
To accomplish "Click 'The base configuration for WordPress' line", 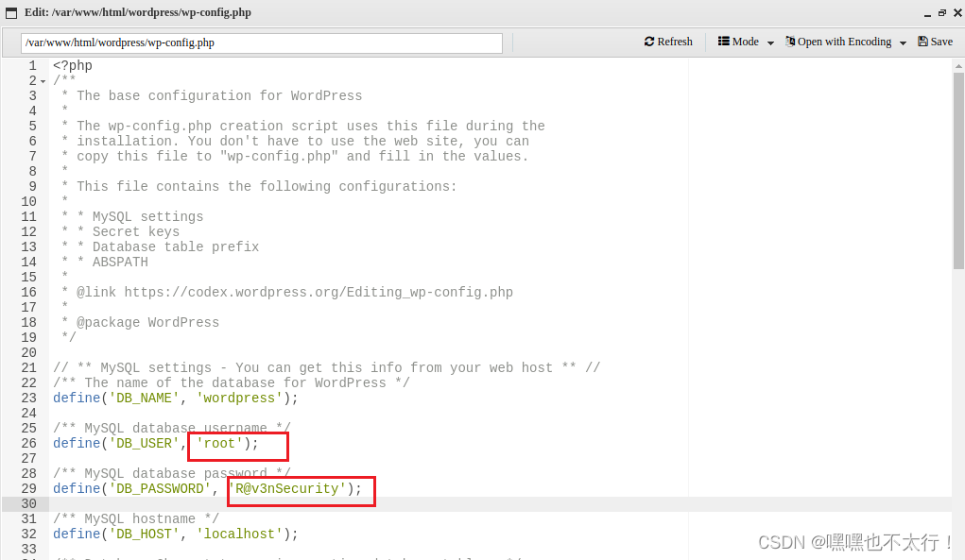I will point(219,96).
